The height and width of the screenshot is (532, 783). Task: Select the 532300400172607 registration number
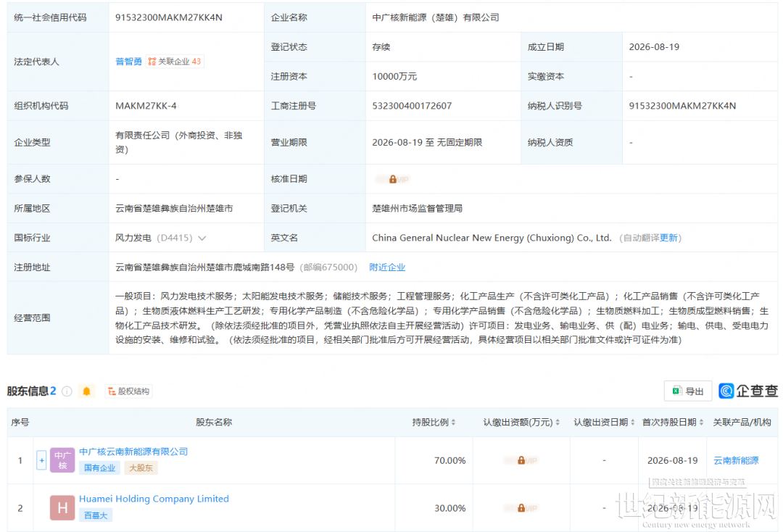412,106
